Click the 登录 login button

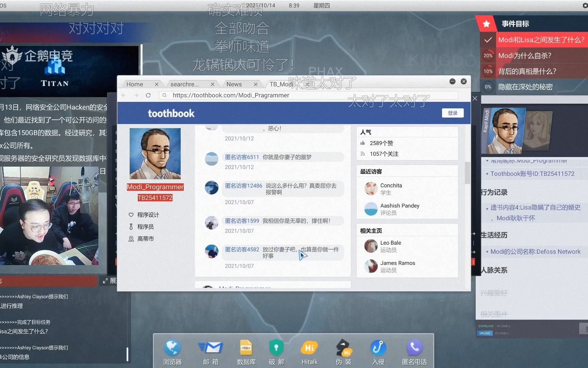453,113
